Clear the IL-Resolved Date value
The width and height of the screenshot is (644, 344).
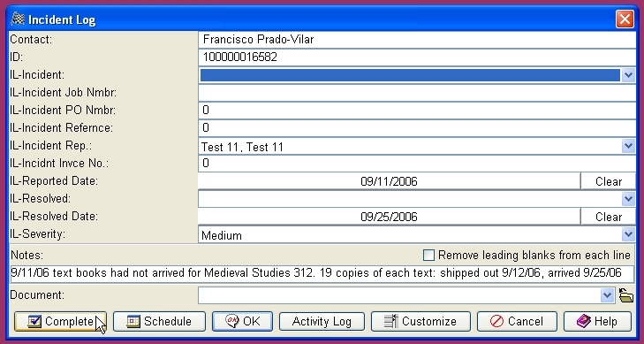(609, 217)
